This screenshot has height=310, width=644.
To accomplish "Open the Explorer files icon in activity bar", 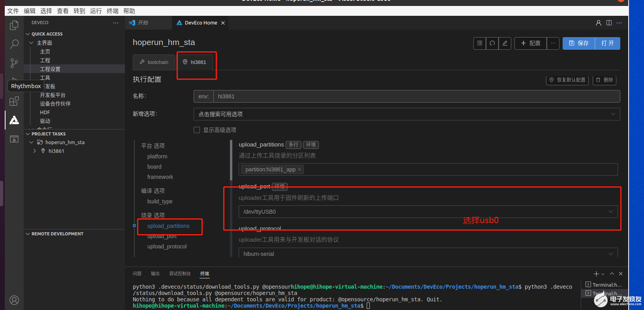I will tap(14, 25).
